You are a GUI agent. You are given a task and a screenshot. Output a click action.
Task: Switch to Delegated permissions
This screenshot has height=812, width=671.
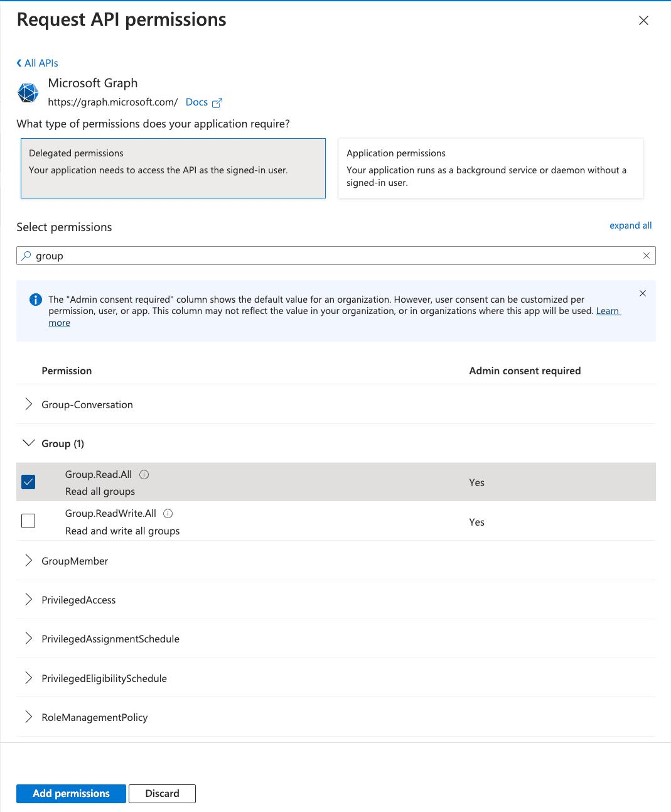pos(173,168)
